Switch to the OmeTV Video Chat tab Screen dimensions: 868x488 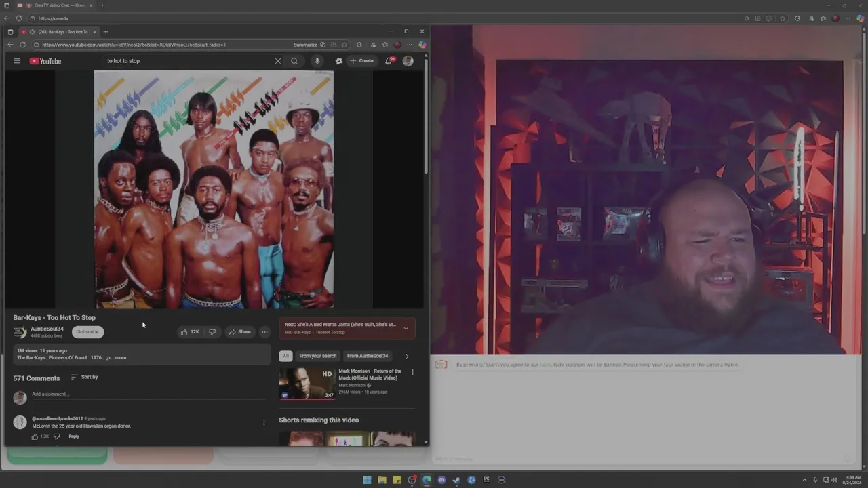(x=56, y=5)
